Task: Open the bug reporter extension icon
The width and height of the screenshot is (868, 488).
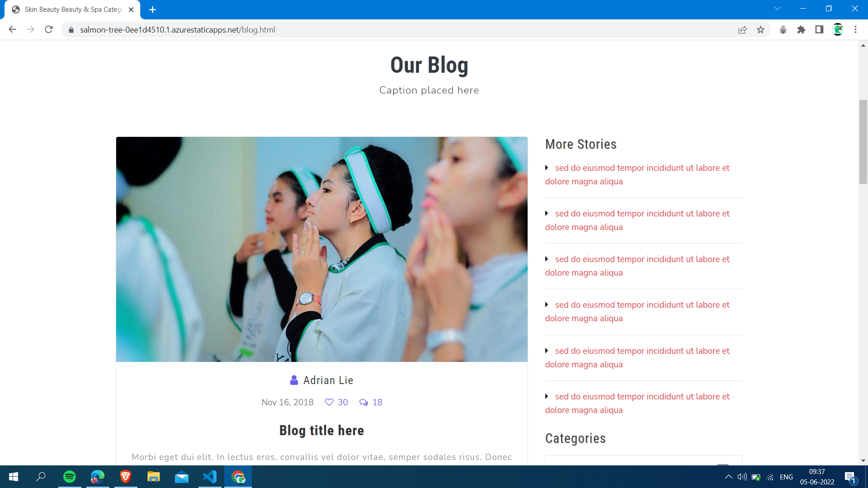Action: [x=783, y=29]
